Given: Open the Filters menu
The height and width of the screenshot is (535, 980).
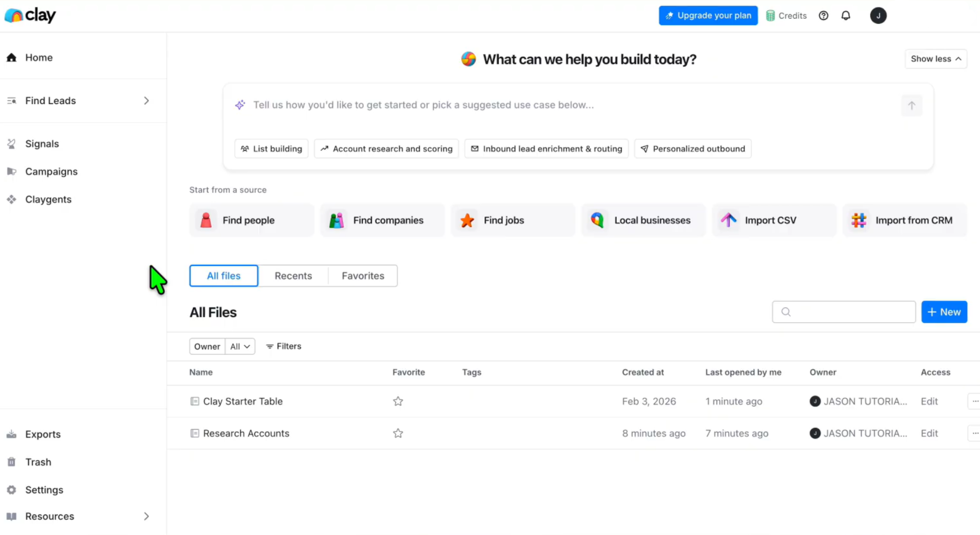Looking at the screenshot, I should 283,346.
